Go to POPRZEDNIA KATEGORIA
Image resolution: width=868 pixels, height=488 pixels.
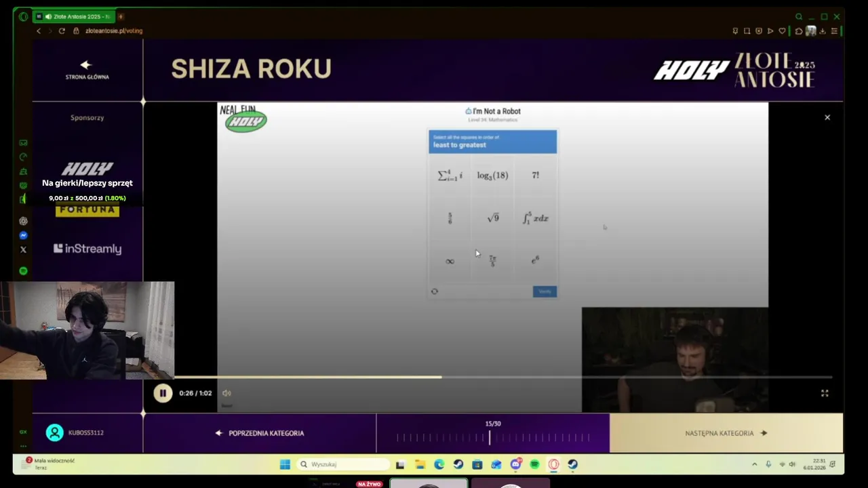click(260, 433)
